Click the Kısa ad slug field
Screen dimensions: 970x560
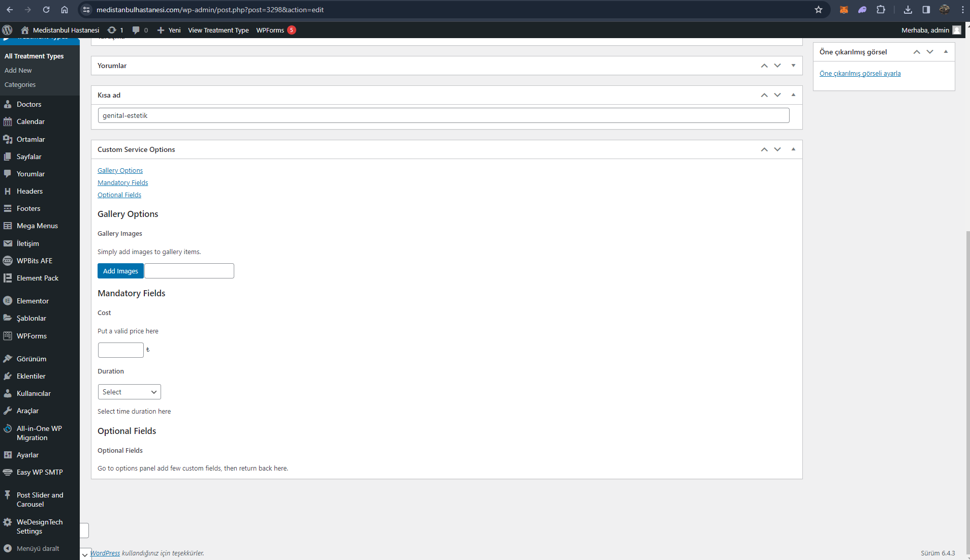pos(444,115)
